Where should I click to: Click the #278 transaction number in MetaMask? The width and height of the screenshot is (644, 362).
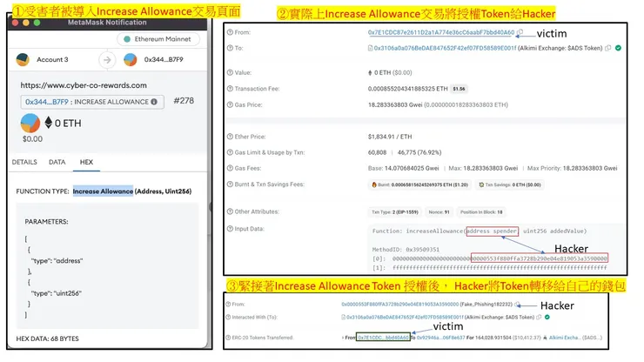pyautogui.click(x=184, y=101)
